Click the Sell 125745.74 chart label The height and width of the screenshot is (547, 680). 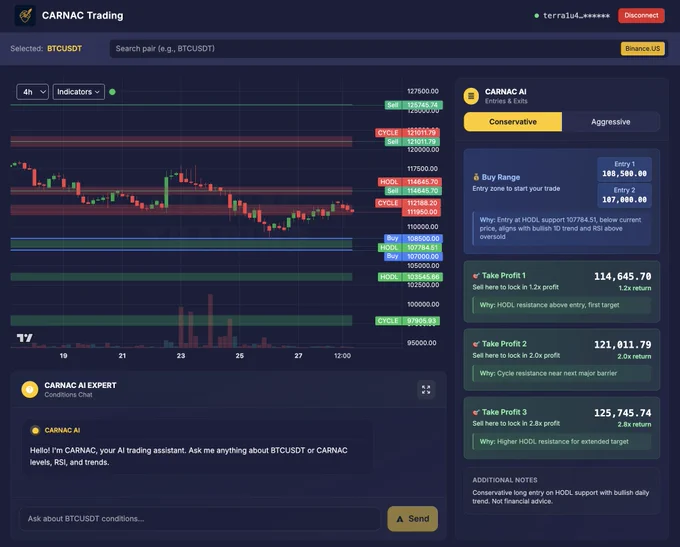pyautogui.click(x=413, y=105)
